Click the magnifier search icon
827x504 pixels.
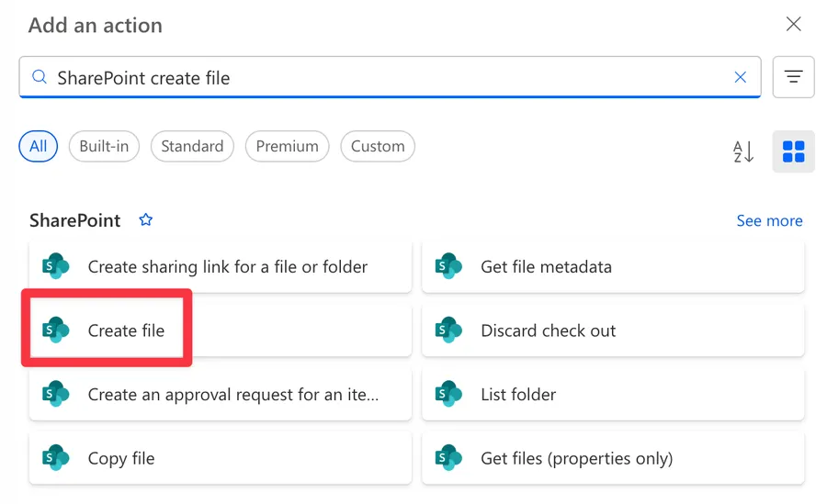coord(40,77)
